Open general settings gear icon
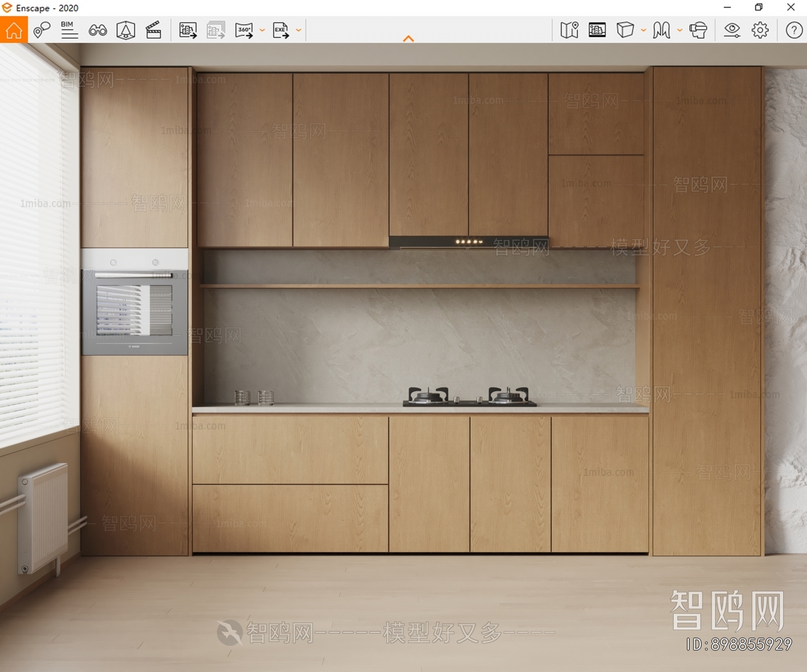 [760, 30]
